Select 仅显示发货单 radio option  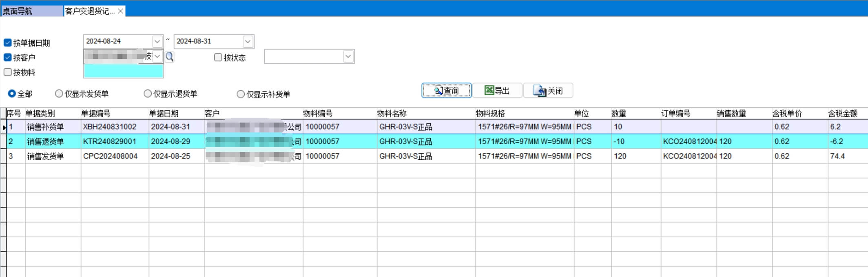(x=59, y=94)
